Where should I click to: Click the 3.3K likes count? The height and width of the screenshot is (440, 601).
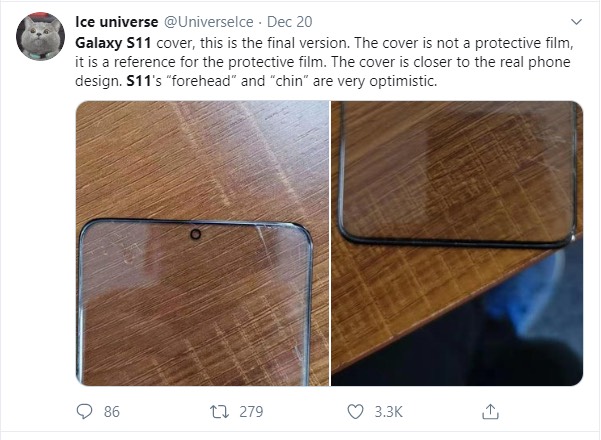387,411
